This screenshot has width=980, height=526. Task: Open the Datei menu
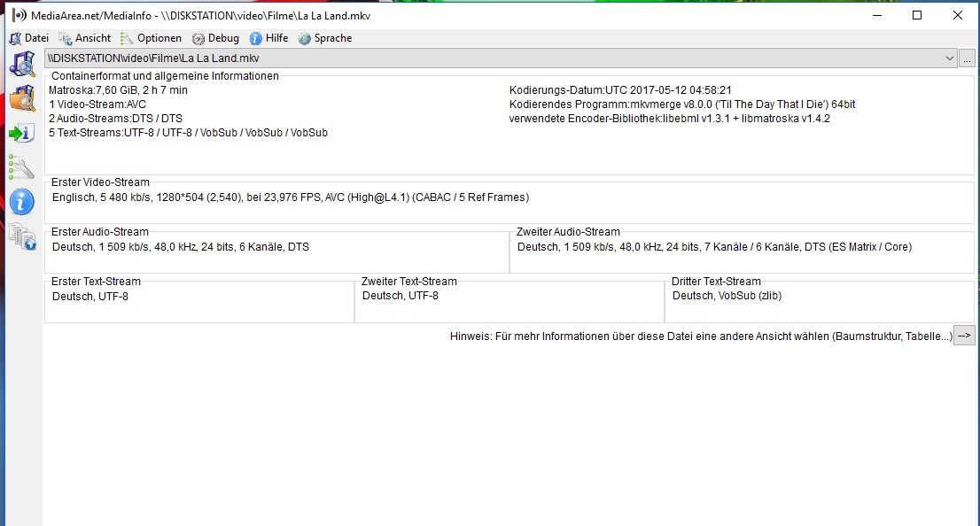pos(28,38)
